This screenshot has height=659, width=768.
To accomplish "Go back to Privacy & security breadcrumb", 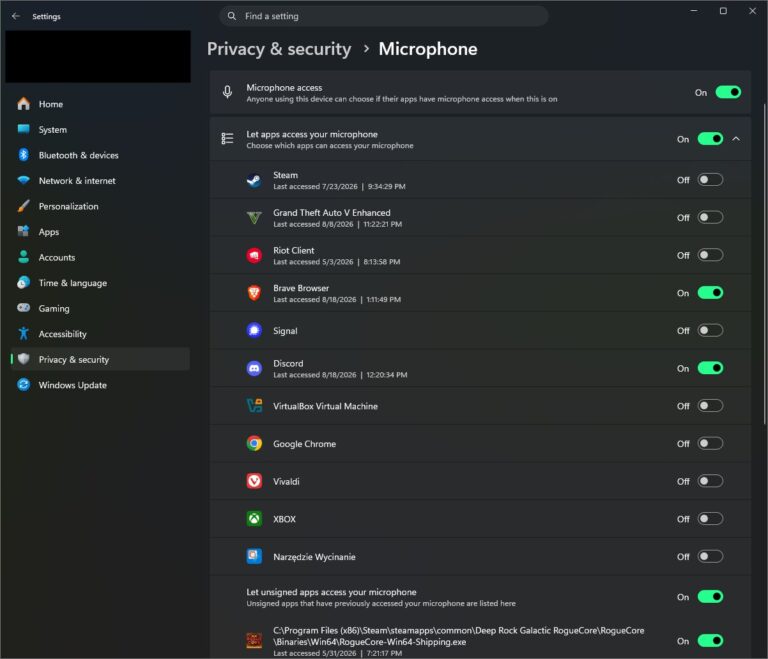I will coord(279,49).
